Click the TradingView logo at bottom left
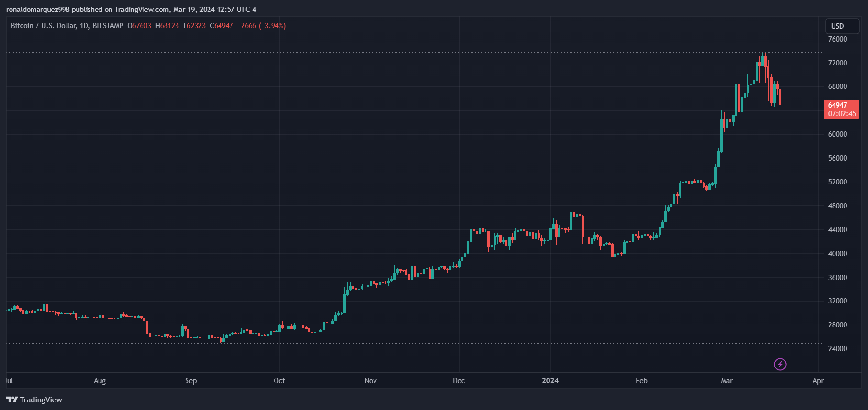868x410 pixels. tap(34, 399)
